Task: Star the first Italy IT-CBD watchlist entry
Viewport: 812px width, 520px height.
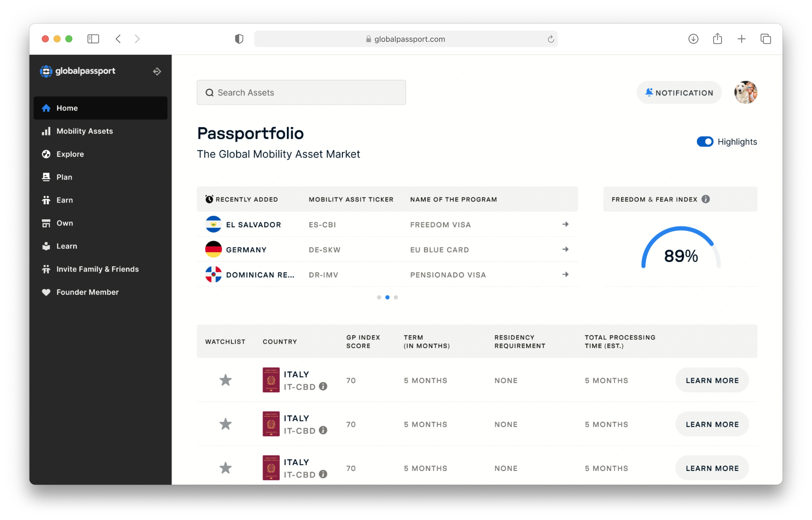Action: (x=225, y=380)
